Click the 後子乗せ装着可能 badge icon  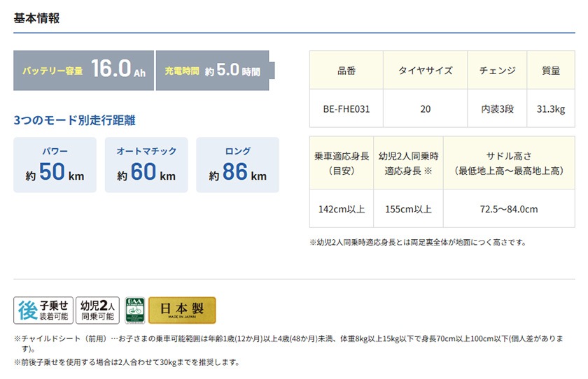pos(43,310)
